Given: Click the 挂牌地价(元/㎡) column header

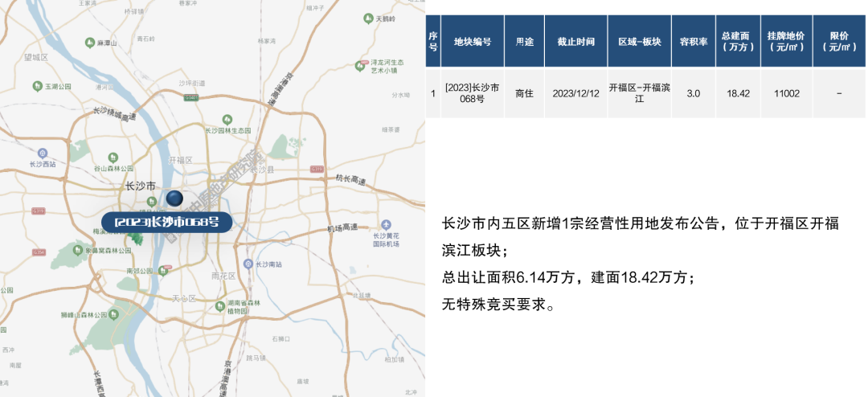Looking at the screenshot, I should pos(786,42).
